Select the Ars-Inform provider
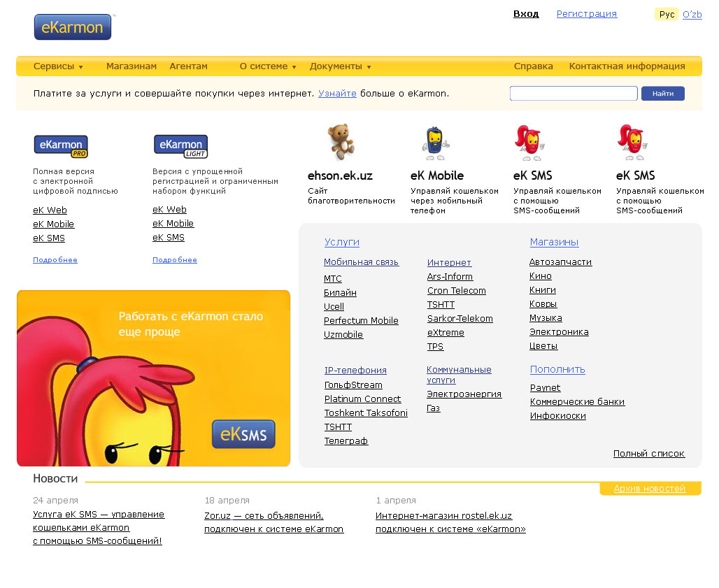719x588 pixels. coord(449,277)
